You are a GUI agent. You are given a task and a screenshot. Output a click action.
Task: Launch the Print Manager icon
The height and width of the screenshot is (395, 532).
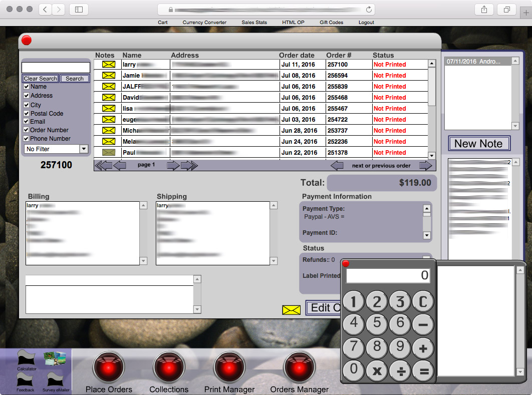click(229, 368)
